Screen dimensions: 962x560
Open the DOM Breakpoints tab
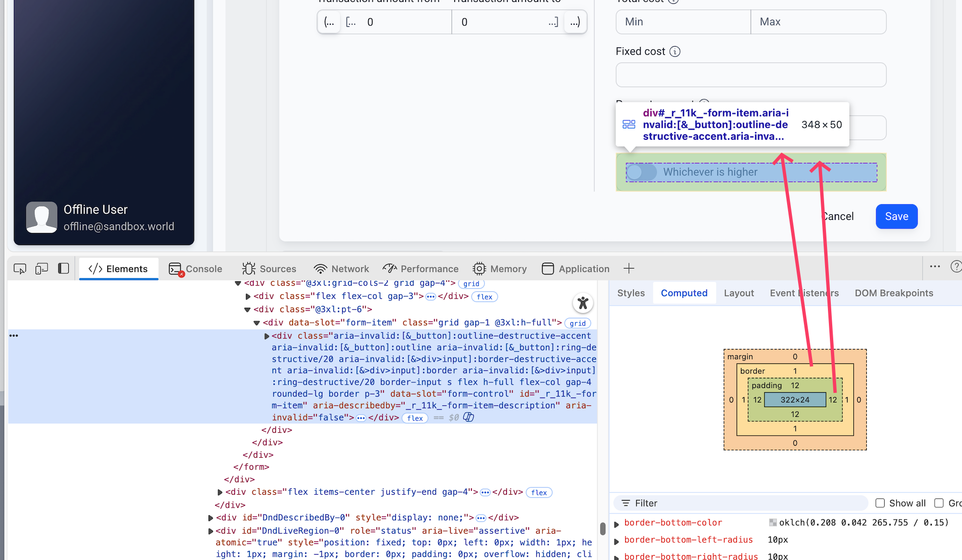point(894,293)
